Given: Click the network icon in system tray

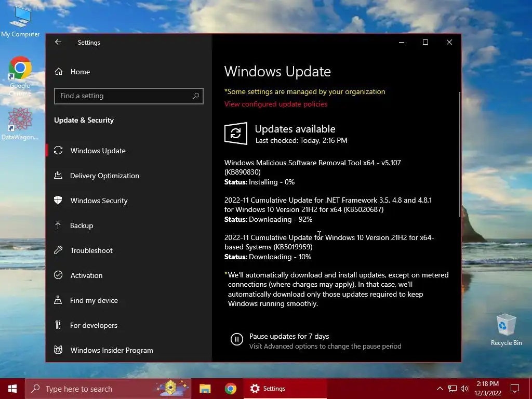Looking at the screenshot, I should tap(453, 389).
